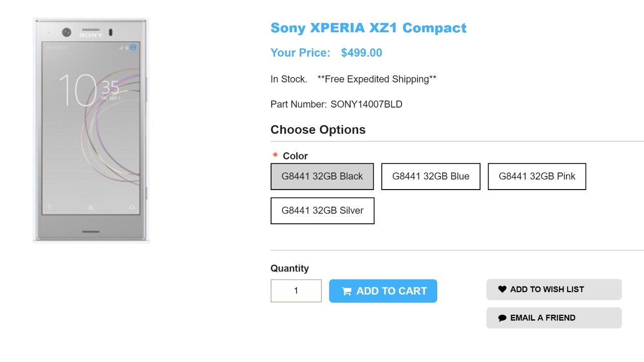Open the Sony Xperia phone product image
Viewport: 644px width, 362px height.
[x=91, y=130]
